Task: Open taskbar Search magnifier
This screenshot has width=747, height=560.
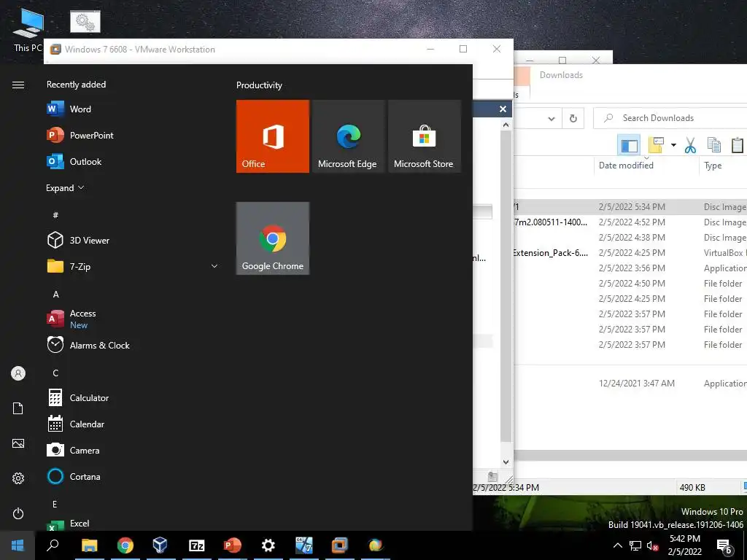Action: [53, 545]
